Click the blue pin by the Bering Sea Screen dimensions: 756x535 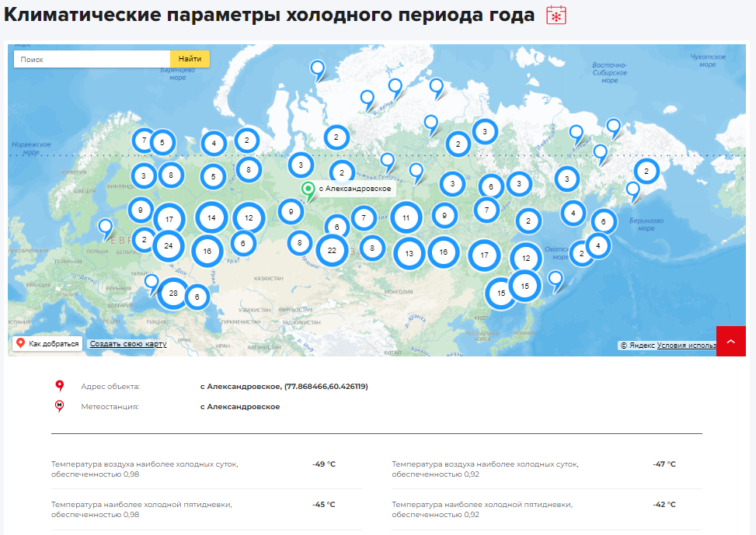[632, 189]
